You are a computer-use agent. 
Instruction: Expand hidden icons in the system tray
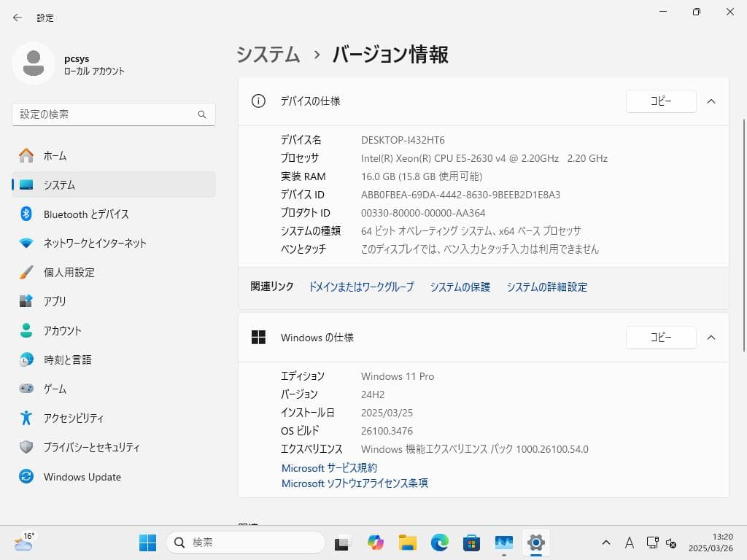[x=605, y=542]
